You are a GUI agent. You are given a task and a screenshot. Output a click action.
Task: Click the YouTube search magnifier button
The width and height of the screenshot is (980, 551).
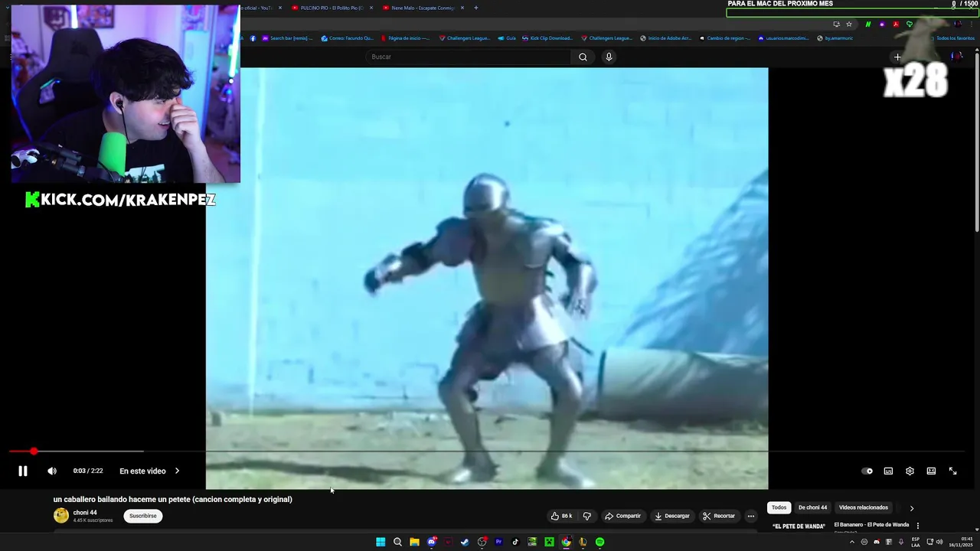(583, 57)
